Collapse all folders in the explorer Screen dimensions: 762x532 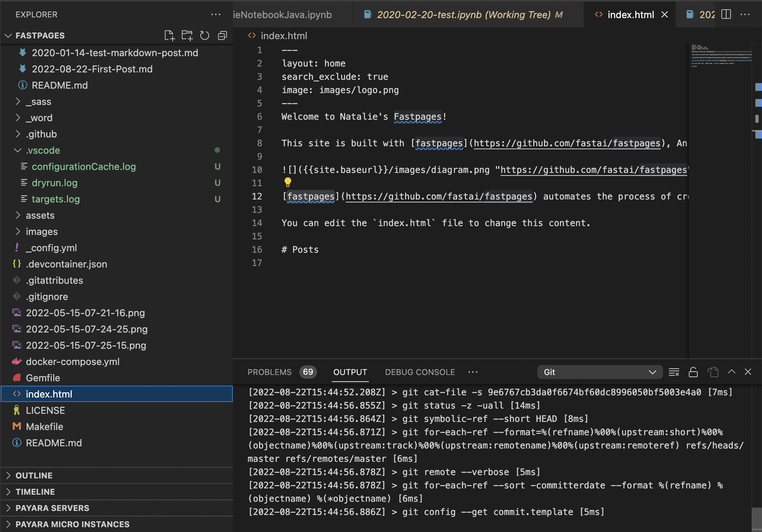click(222, 35)
